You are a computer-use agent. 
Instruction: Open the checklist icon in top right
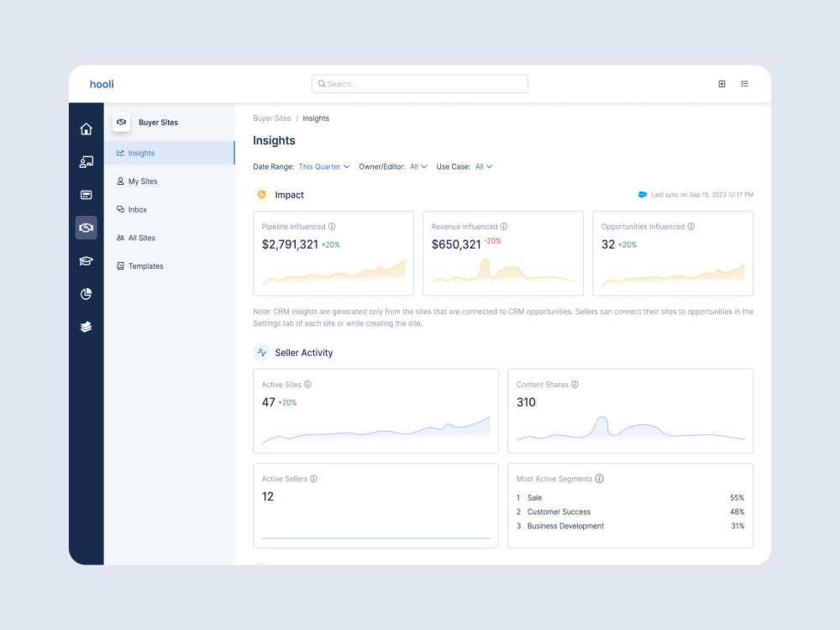coord(744,83)
